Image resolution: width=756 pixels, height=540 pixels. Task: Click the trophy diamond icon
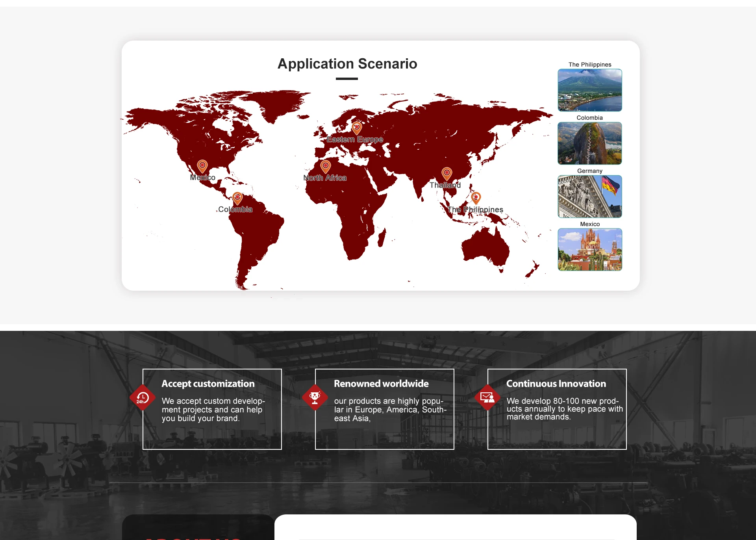pos(315,397)
